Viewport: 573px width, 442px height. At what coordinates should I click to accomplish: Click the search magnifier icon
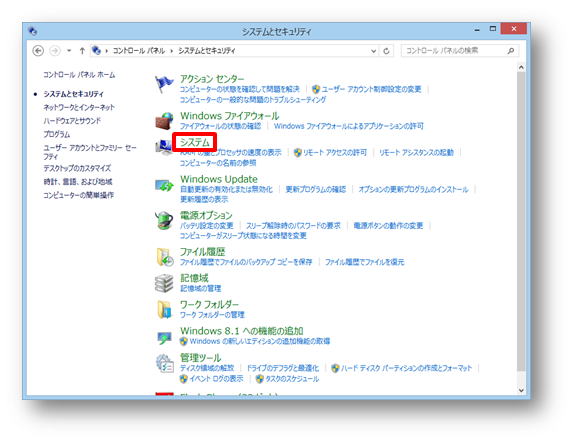(511, 51)
